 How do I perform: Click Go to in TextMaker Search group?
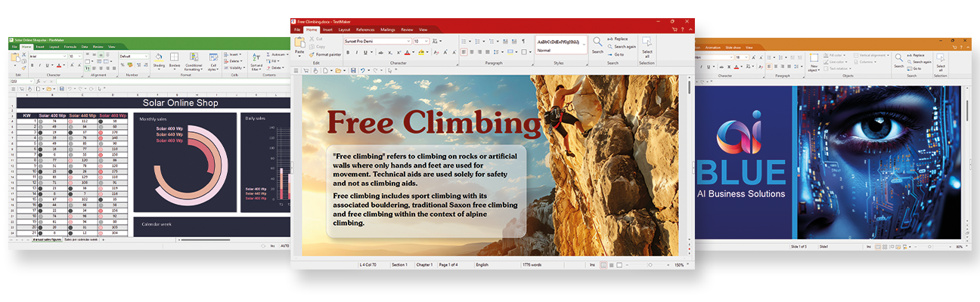click(619, 54)
